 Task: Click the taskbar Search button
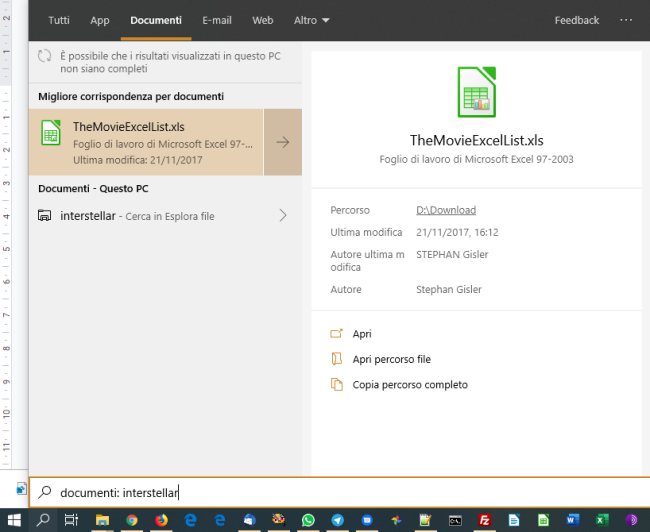43,520
